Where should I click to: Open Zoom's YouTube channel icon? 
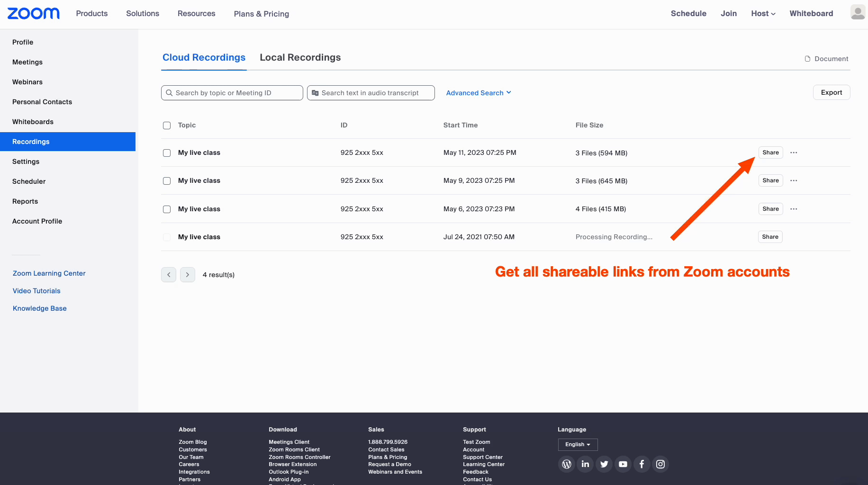pos(623,464)
